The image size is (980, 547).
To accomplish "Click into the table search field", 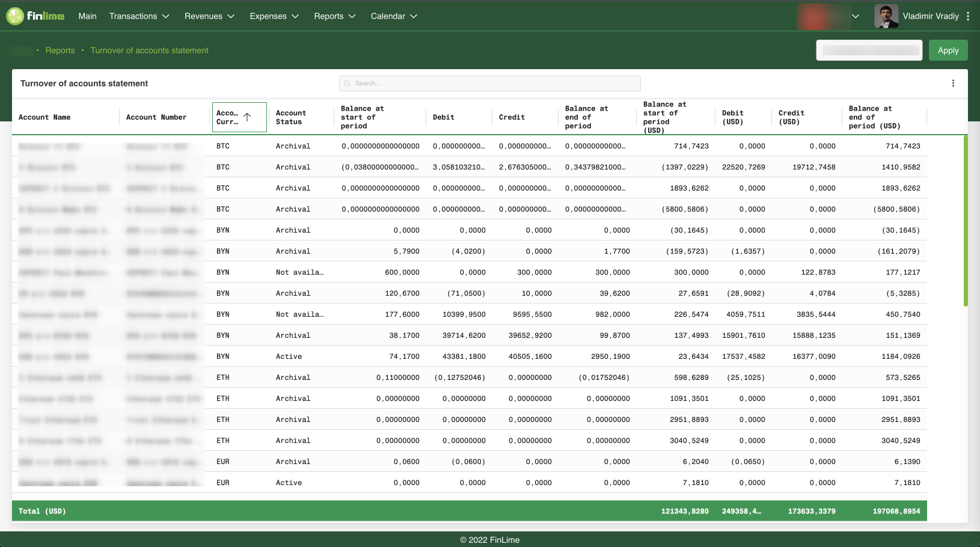I will tap(489, 83).
